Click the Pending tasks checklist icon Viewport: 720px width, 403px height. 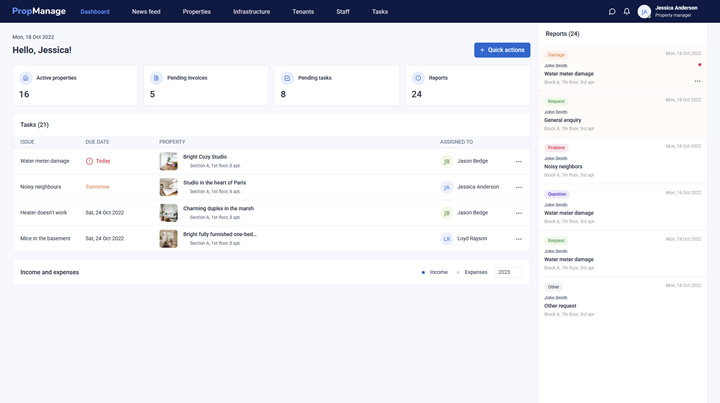coord(287,78)
